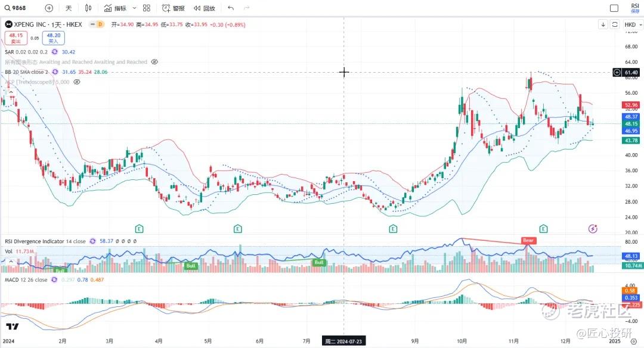Click the Bull label near July

pyautogui.click(x=318, y=262)
